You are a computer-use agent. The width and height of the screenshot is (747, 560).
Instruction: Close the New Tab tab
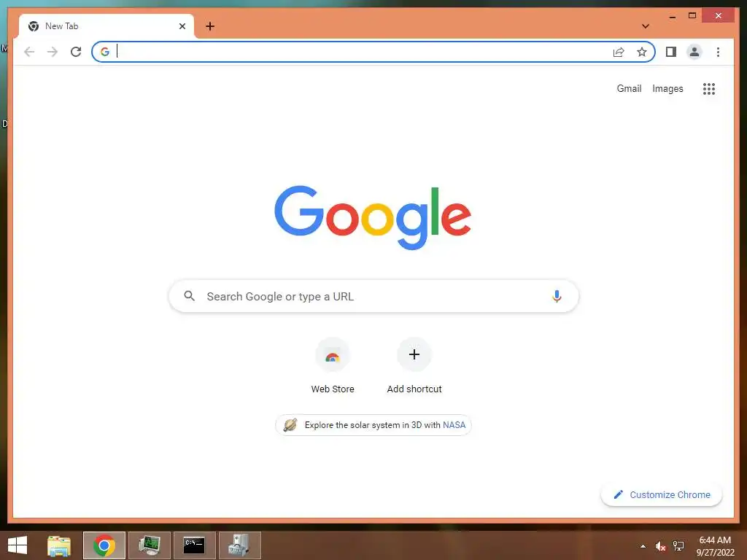click(182, 26)
